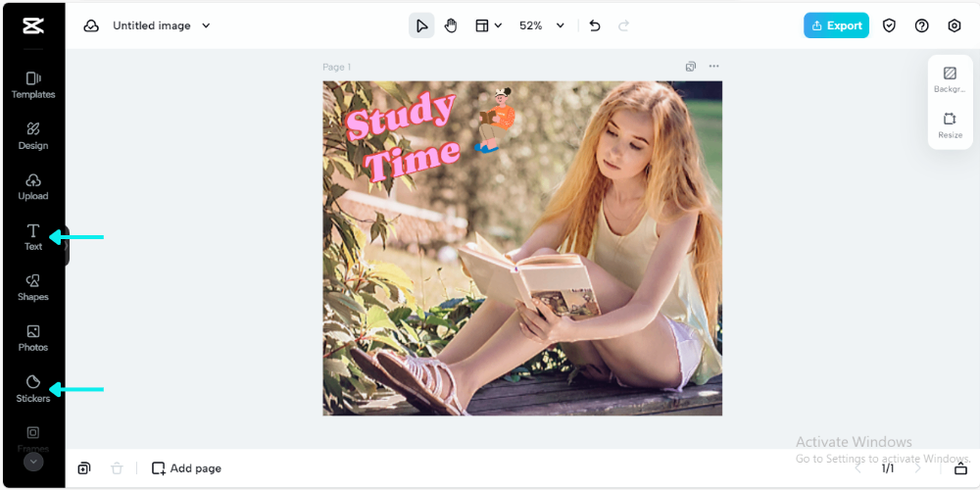Duplicate page icon above canvas
This screenshot has width=980, height=490.
(x=691, y=67)
